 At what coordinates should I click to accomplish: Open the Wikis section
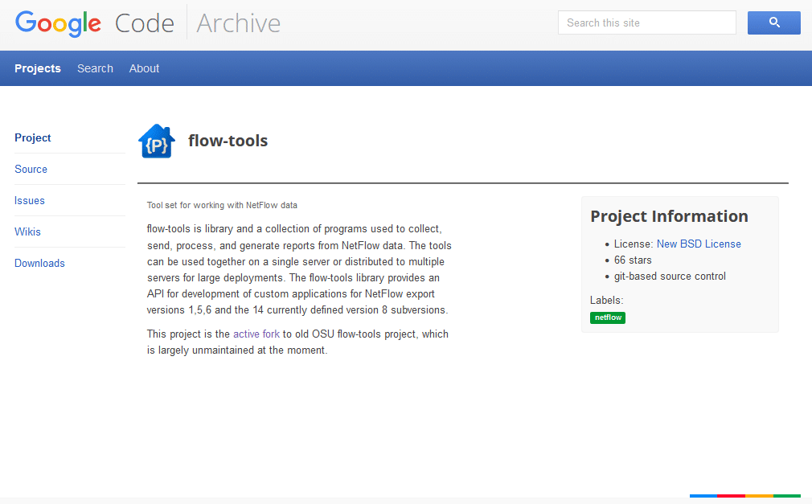pyautogui.click(x=27, y=232)
